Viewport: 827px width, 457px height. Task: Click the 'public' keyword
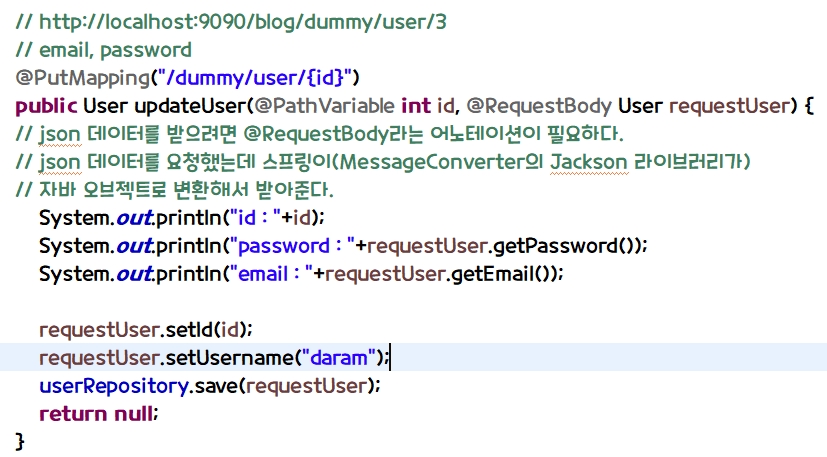pyautogui.click(x=46, y=106)
